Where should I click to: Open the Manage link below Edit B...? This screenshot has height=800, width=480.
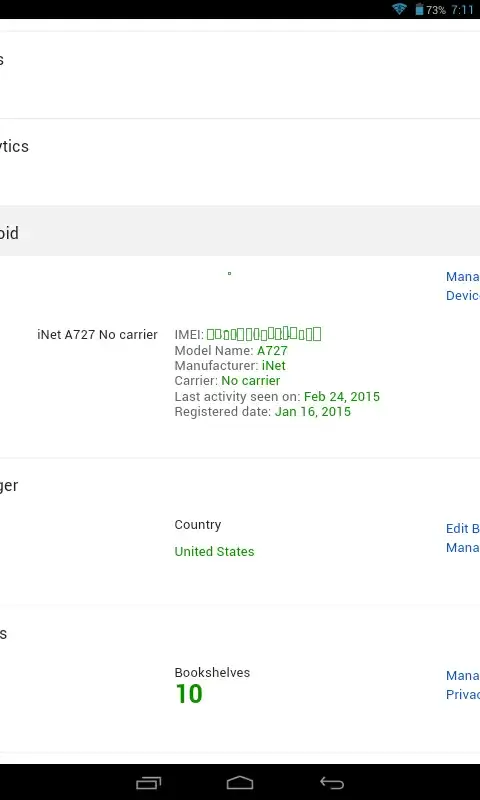tap(463, 547)
